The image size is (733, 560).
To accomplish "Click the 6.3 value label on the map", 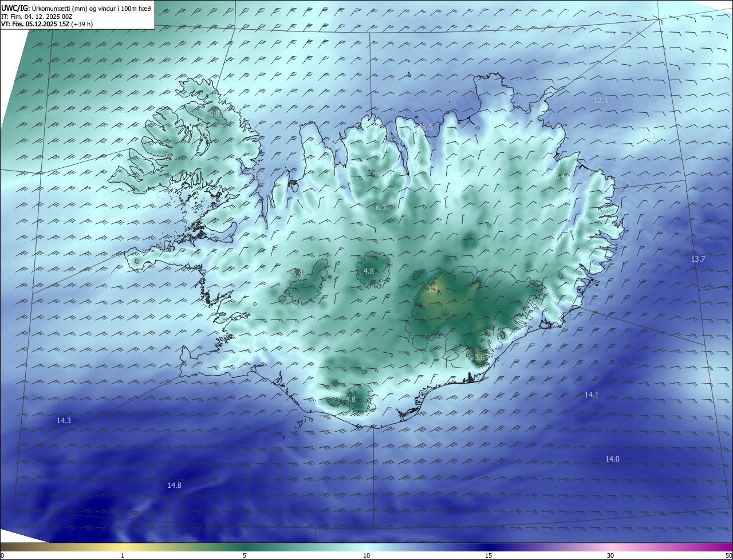I will pos(381,207).
